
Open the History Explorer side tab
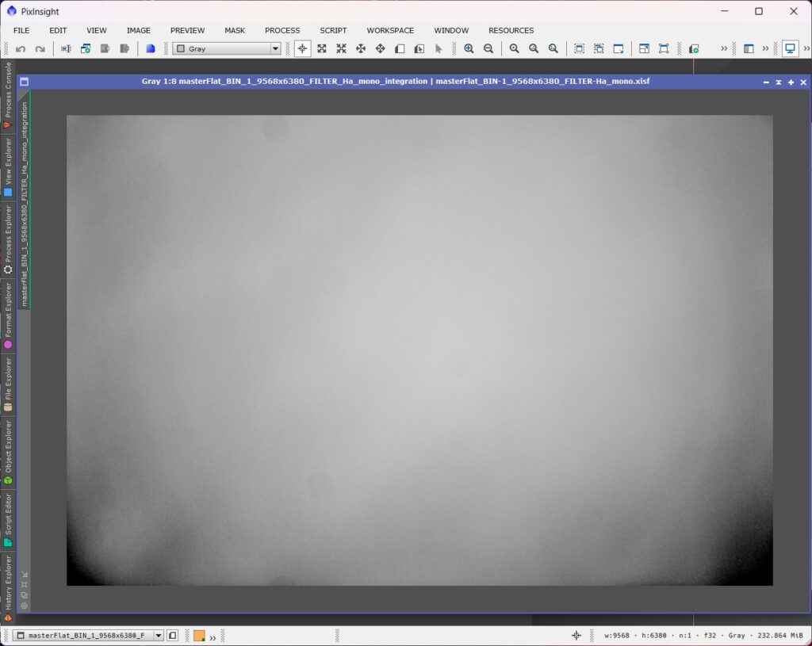8,588
